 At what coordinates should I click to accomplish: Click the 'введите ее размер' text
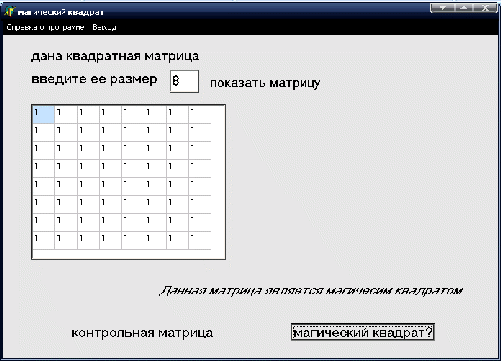[x=94, y=80]
